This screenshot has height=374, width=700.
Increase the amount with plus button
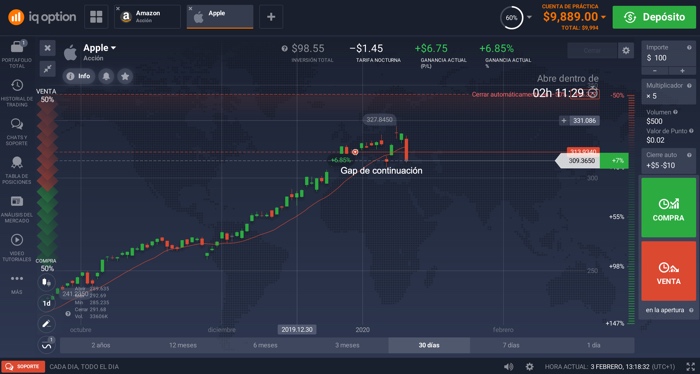(682, 71)
